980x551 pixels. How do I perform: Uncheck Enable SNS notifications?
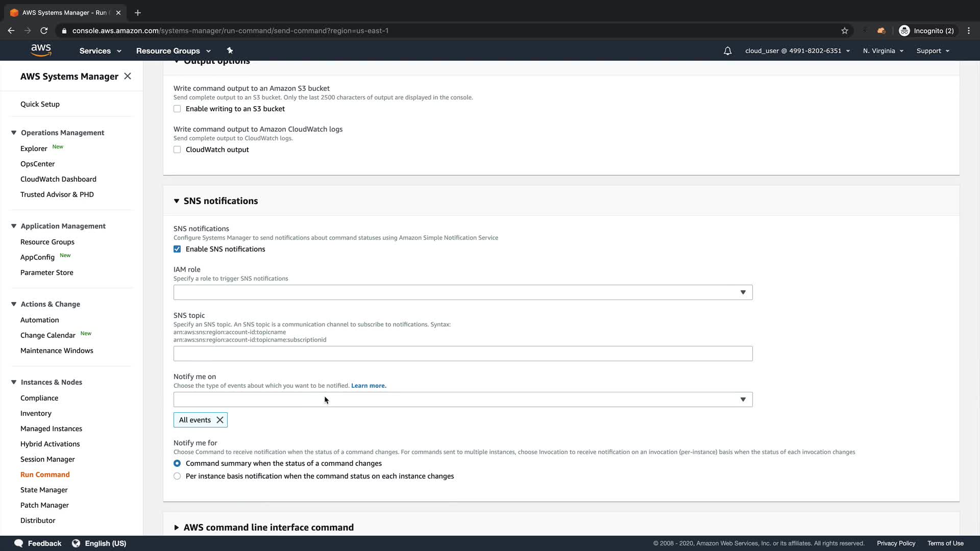[x=177, y=249]
